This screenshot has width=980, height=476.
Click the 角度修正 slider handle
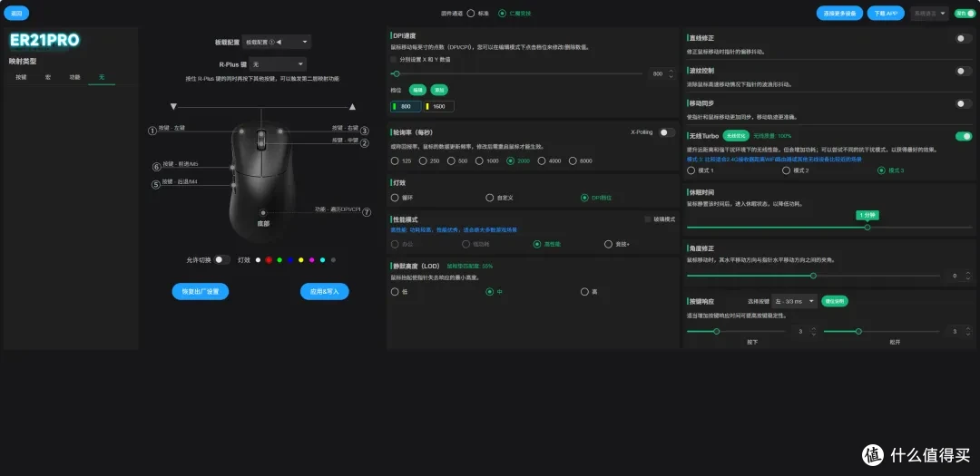(x=813, y=276)
